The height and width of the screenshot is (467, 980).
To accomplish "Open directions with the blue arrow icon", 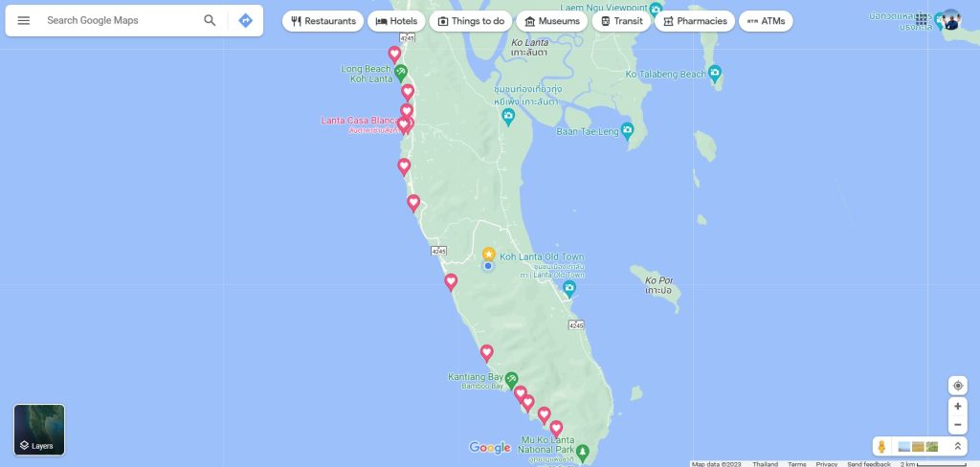I will pyautogui.click(x=246, y=21).
